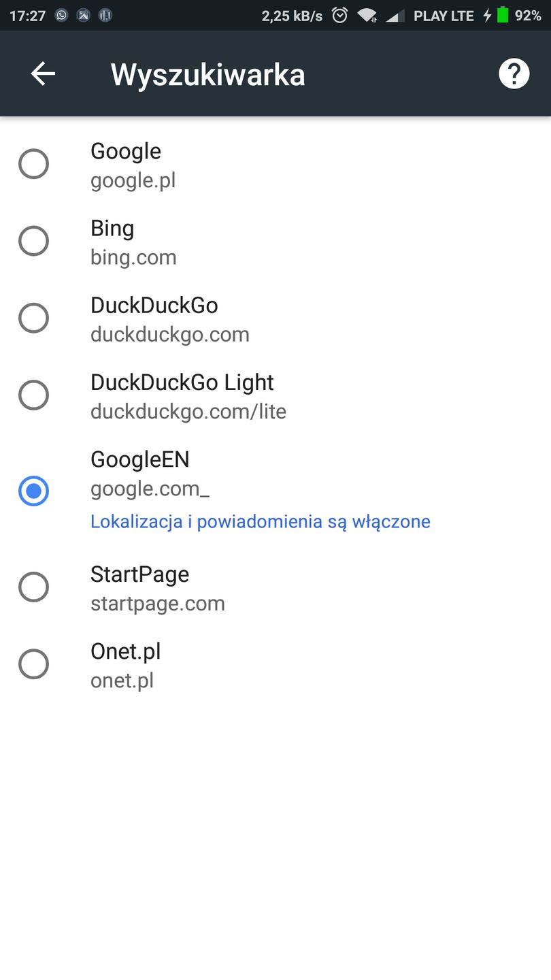Image resolution: width=551 pixels, height=980 pixels.
Task: Tap the mobile signal strength icon
Action: point(395,15)
